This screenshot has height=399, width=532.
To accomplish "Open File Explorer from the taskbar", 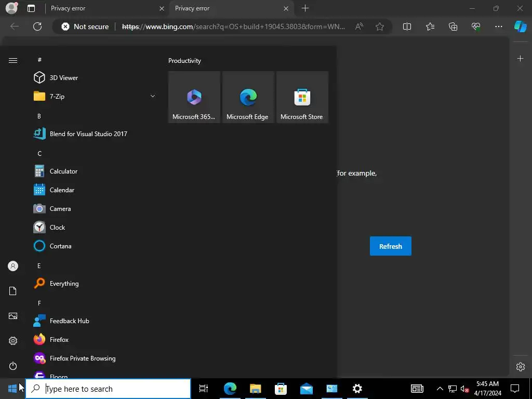I will (255, 389).
